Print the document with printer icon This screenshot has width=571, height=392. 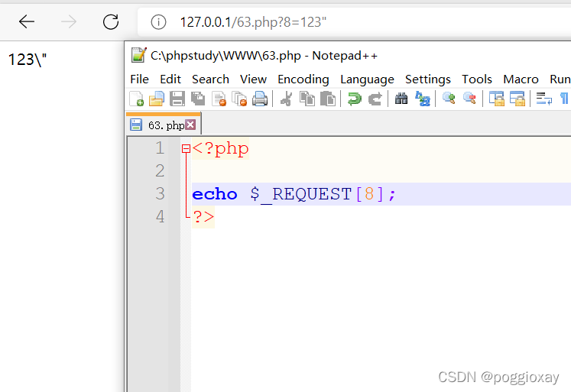point(260,99)
